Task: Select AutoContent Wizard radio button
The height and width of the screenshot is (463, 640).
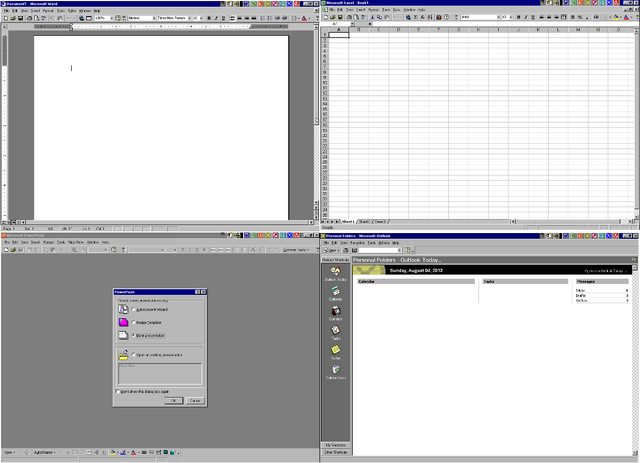Action: coord(133,310)
